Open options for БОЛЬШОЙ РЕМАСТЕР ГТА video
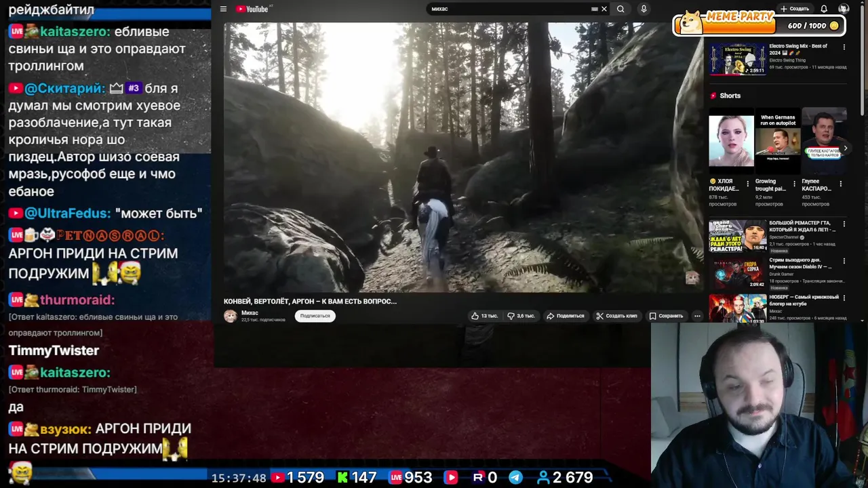The width and height of the screenshot is (868, 488). [844, 224]
